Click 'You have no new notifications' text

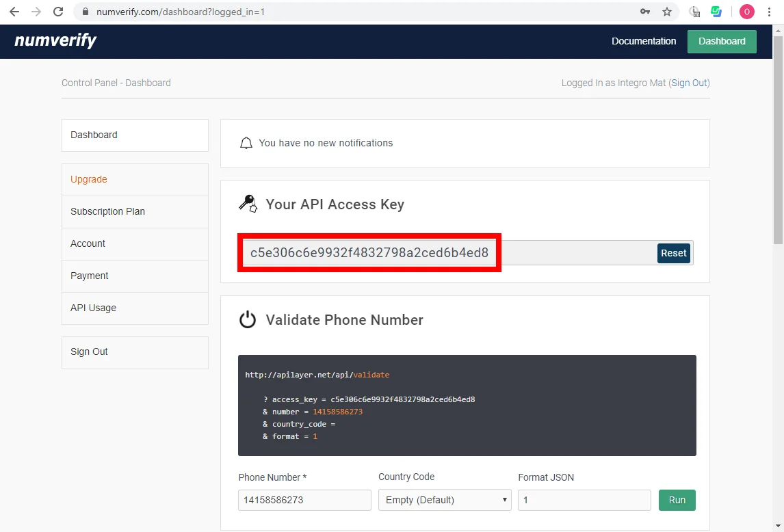pos(326,143)
